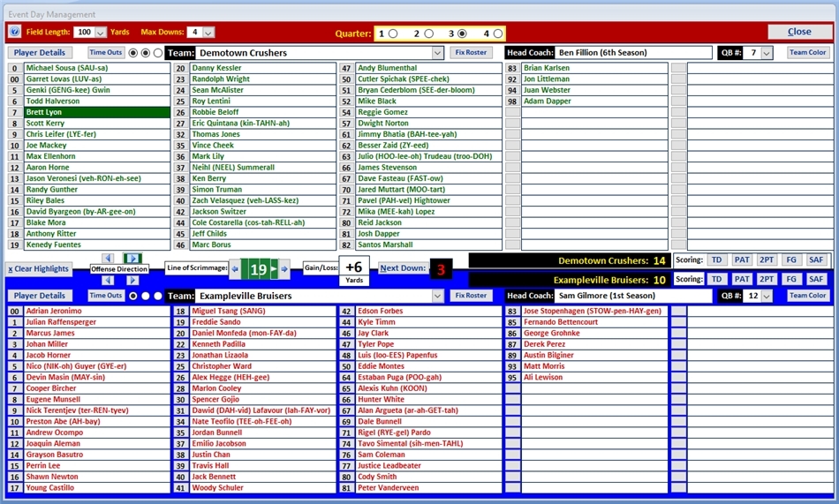Image resolution: width=839 pixels, height=504 pixels.
Task: Score a TD for Exampleville Bruisers
Action: 716,279
